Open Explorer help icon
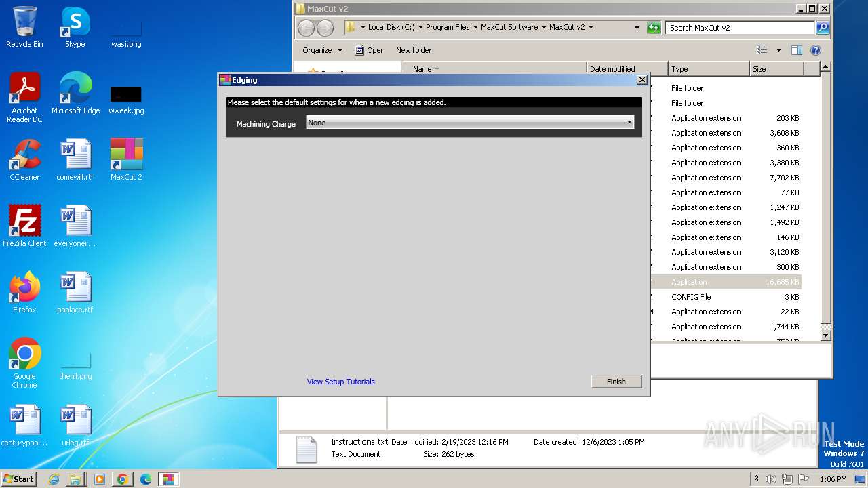This screenshot has width=868, height=488. pyautogui.click(x=816, y=50)
